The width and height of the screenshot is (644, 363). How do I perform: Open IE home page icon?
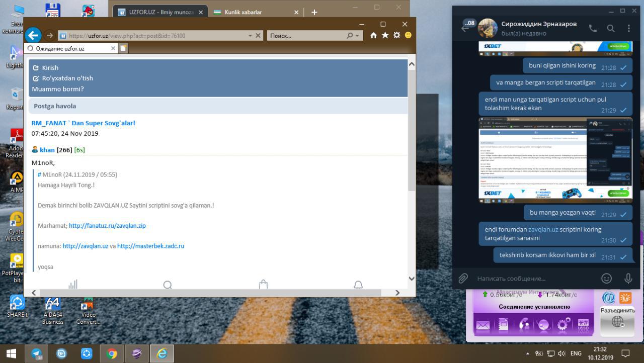pos(373,35)
